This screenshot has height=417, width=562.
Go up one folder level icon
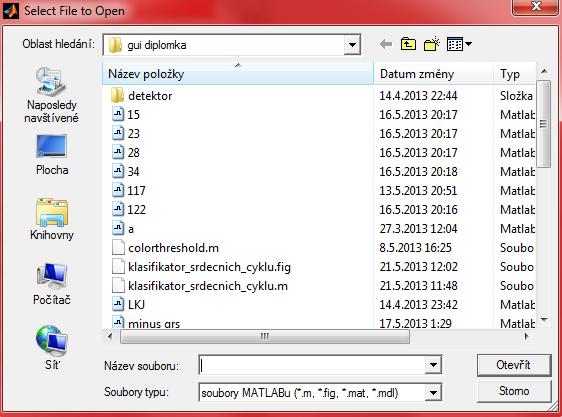[x=408, y=44]
